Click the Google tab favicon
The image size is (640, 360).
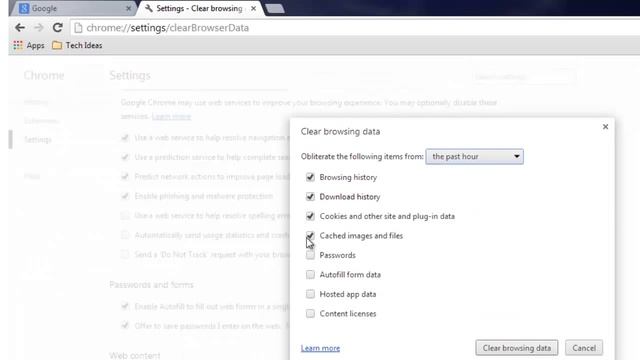[24, 8]
